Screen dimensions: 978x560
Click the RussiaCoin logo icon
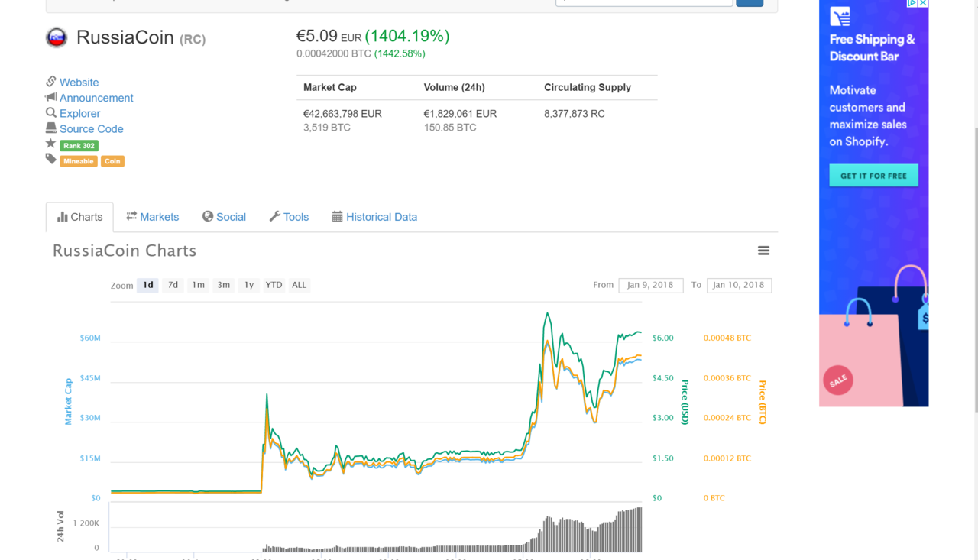pos(57,37)
